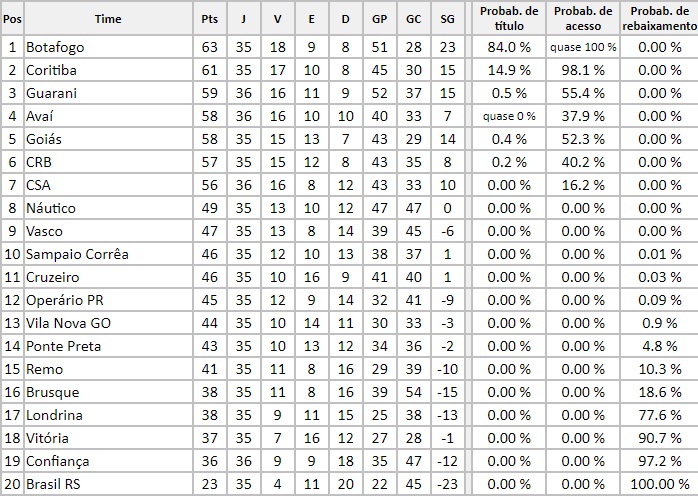Screen dimensions: 698x501
Task: Click the Probab. de acesso header
Action: (583, 19)
